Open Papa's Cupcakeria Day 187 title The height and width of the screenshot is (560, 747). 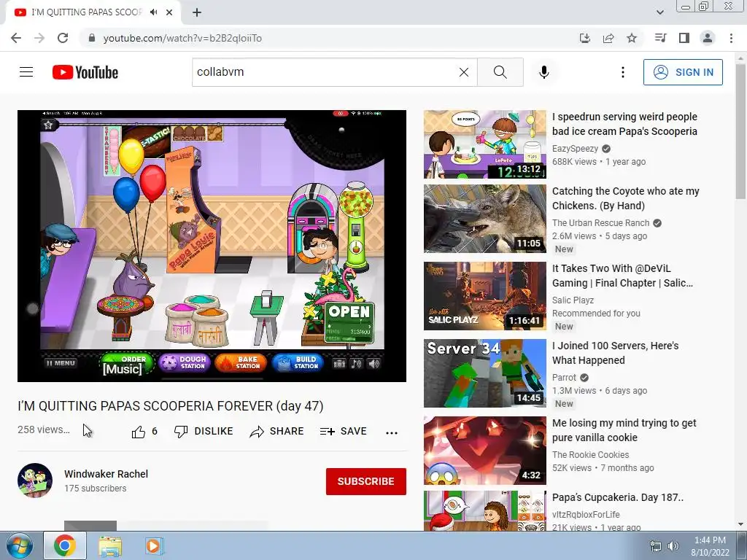(618, 497)
